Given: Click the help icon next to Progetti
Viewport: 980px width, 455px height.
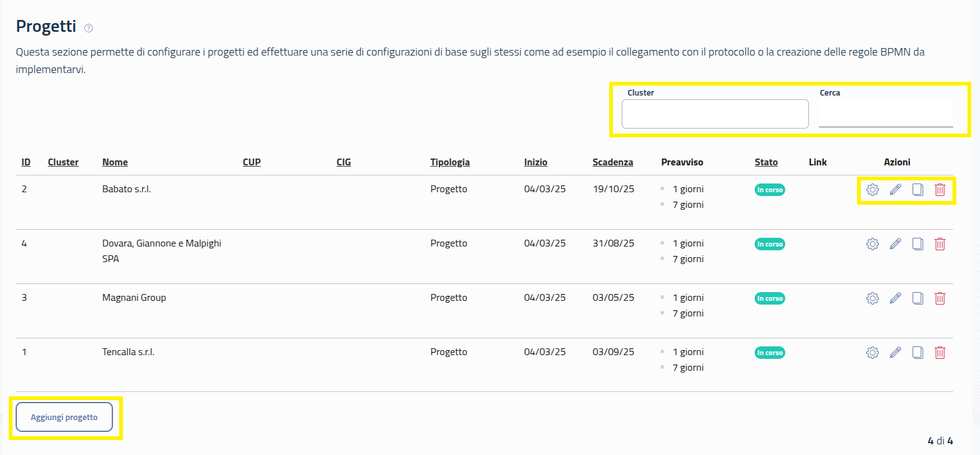Looking at the screenshot, I should click(x=89, y=28).
